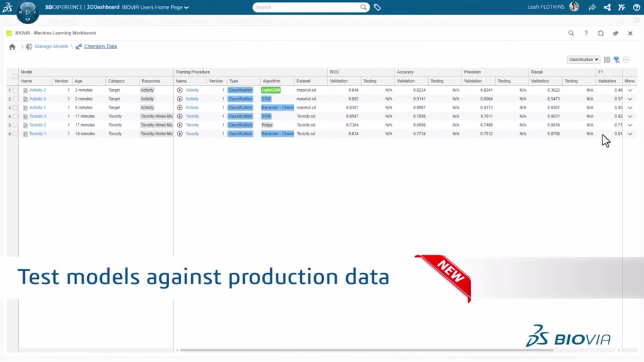Sort by ROC Validation column header
644x362 pixels.
click(344, 81)
